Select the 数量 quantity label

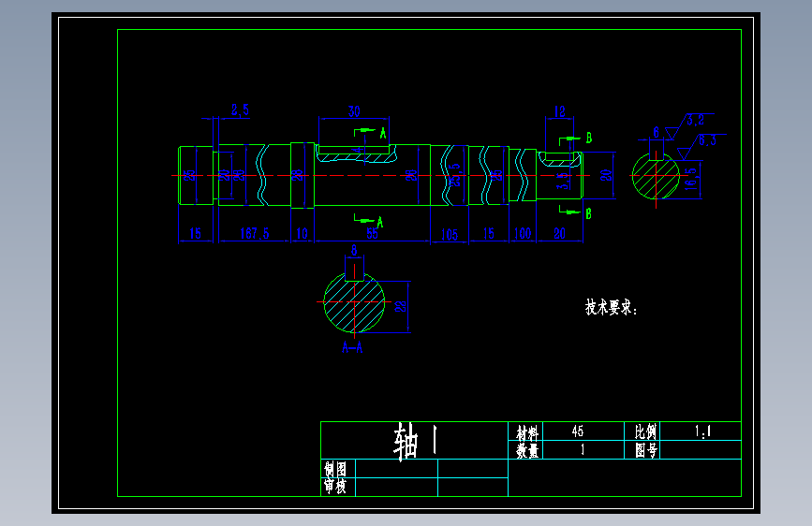coord(527,450)
